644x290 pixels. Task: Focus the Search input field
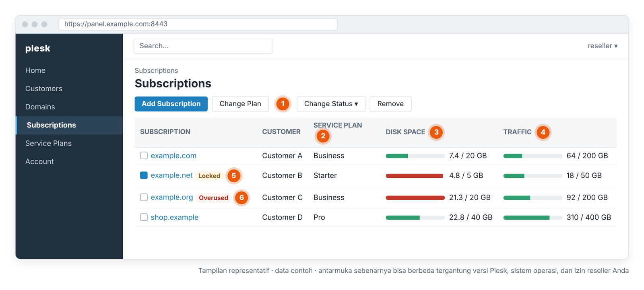(x=203, y=46)
